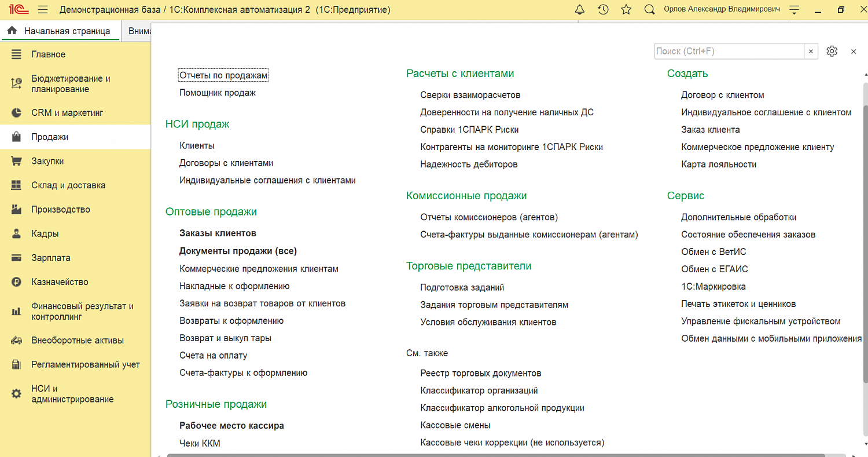Close the functions menu panel

click(x=854, y=52)
